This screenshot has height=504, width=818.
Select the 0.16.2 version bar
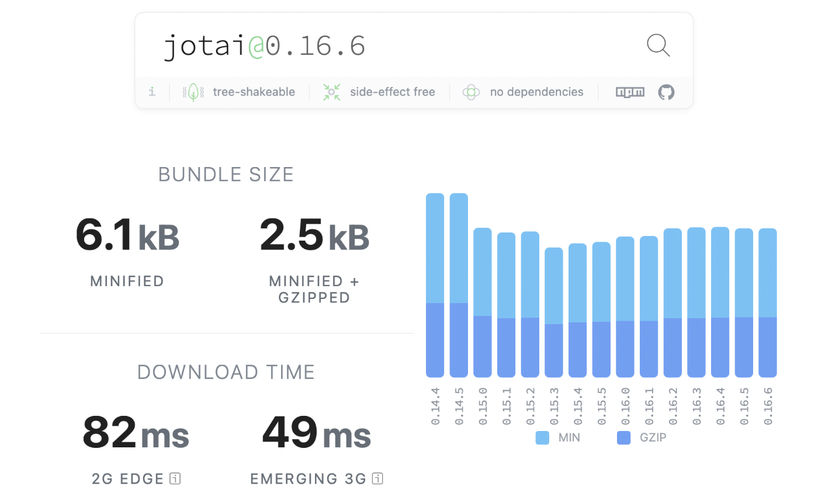(x=673, y=303)
